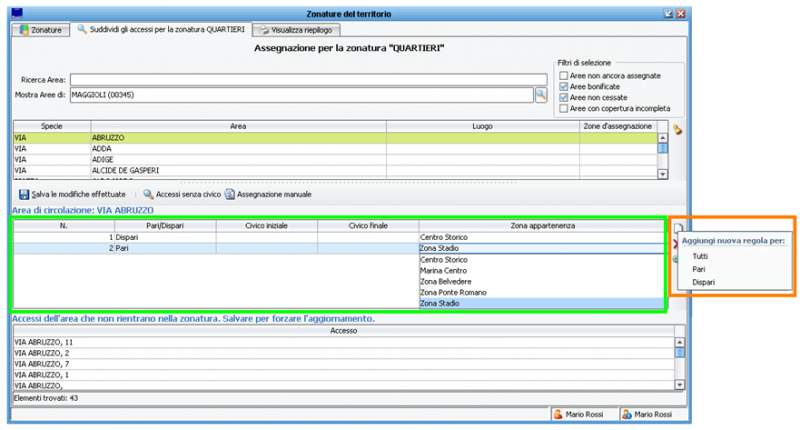Click the magnifier icon beside Accessi senza civico
Viewport: 800px width, 430px height.
pyautogui.click(x=148, y=194)
